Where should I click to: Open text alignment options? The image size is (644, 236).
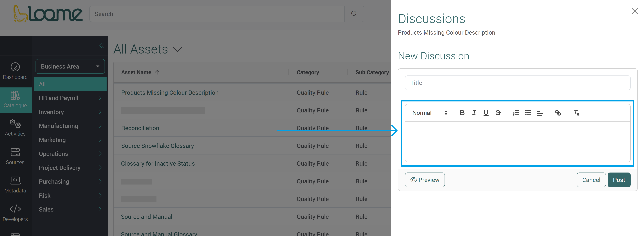click(x=539, y=113)
